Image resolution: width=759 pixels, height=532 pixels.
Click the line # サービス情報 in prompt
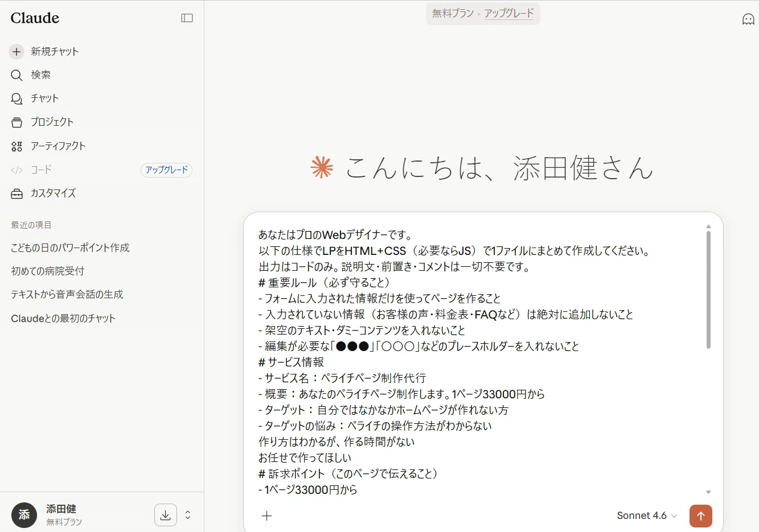(291, 362)
